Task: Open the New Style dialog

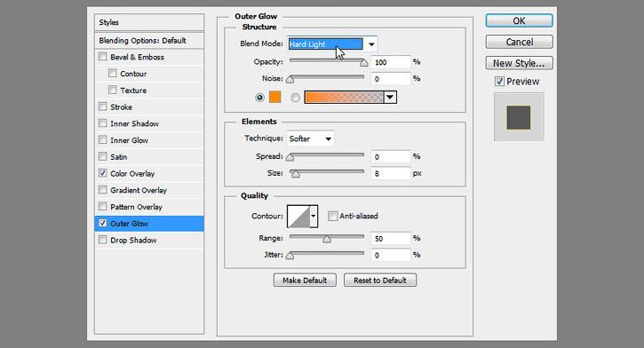Action: pyautogui.click(x=519, y=63)
